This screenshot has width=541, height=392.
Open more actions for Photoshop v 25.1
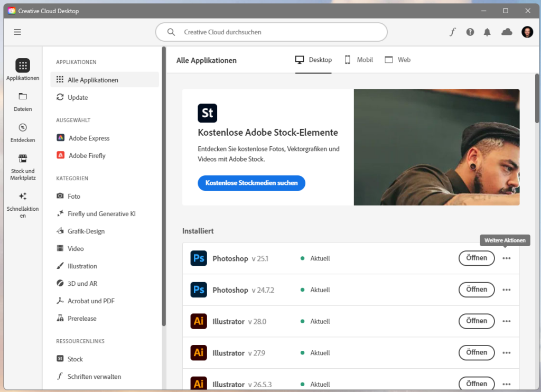[x=507, y=258]
